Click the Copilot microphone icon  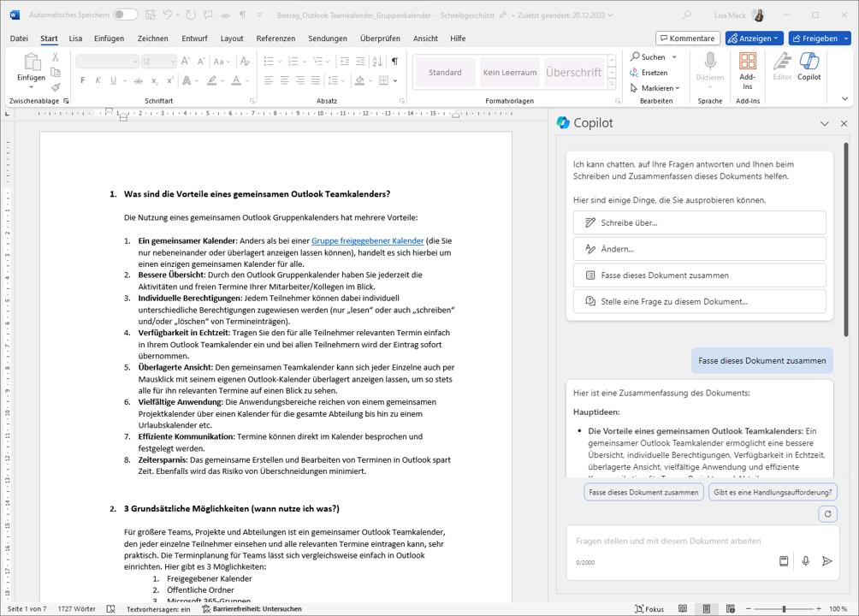[805, 560]
